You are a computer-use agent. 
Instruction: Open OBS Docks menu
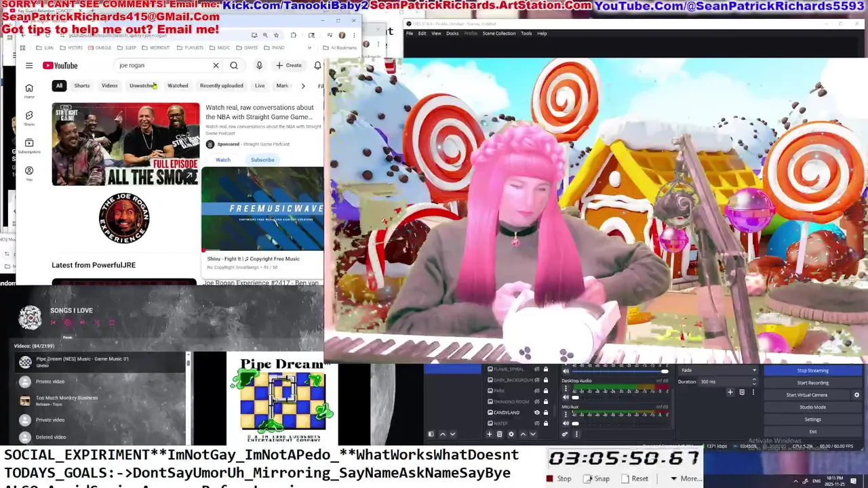point(452,33)
